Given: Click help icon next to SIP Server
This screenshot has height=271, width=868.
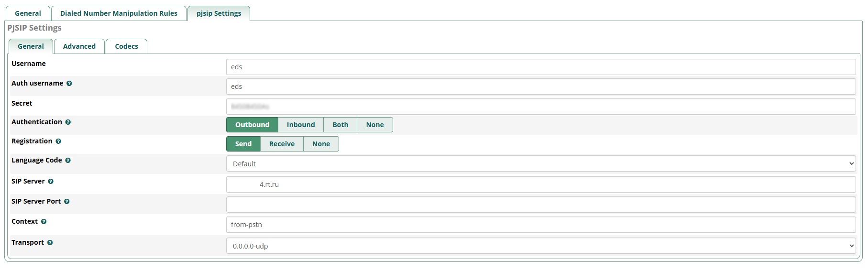Looking at the screenshot, I should [x=51, y=182].
